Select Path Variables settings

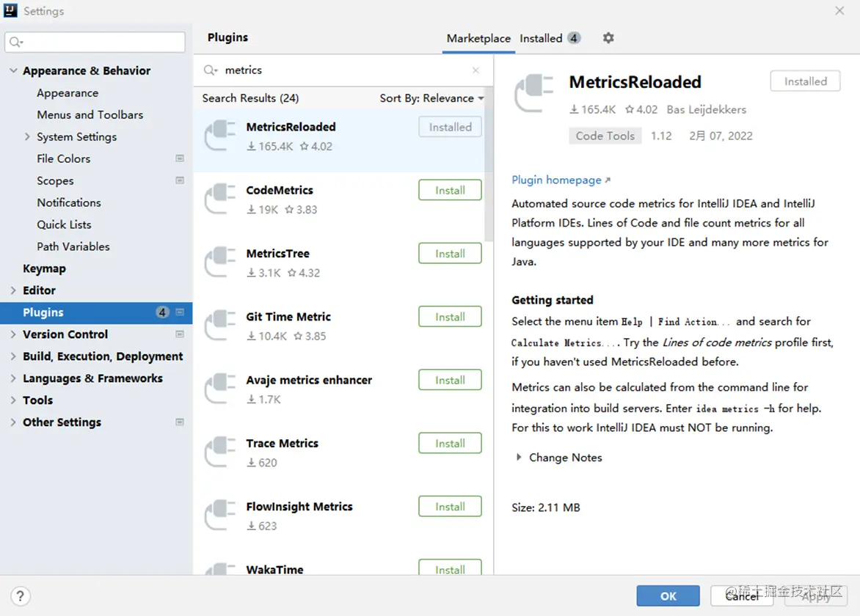click(x=73, y=246)
